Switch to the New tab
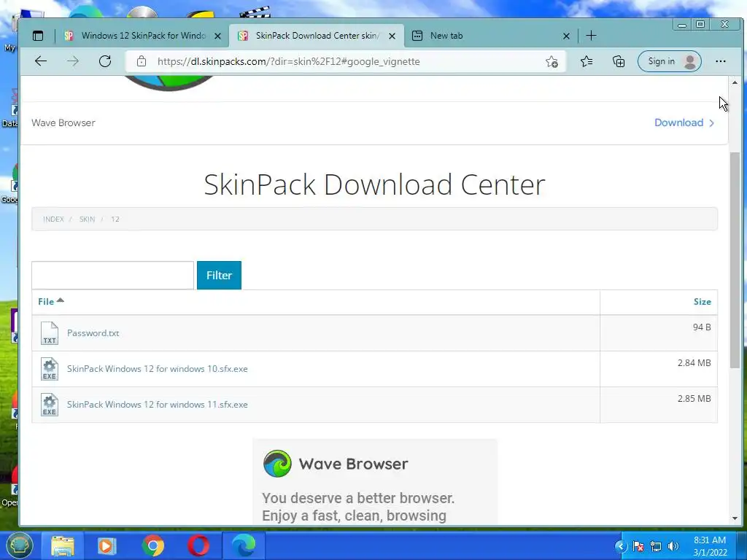Image resolution: width=747 pixels, height=560 pixels. (489, 36)
